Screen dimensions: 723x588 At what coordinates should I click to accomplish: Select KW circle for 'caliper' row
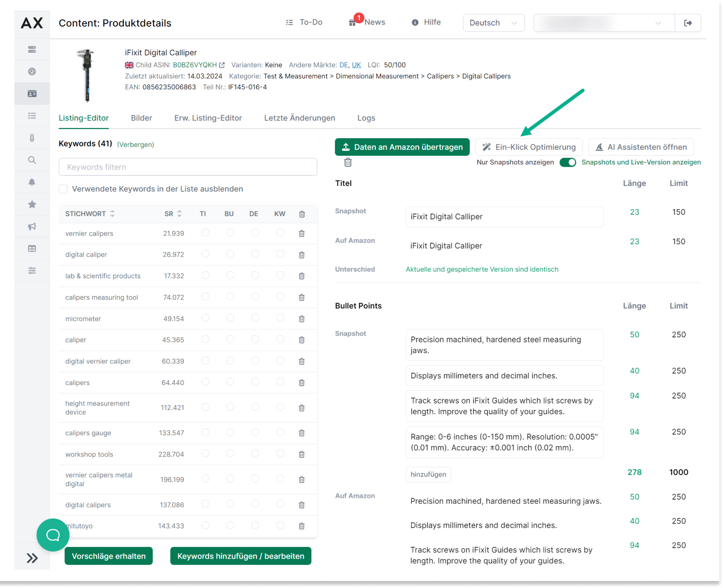point(280,339)
